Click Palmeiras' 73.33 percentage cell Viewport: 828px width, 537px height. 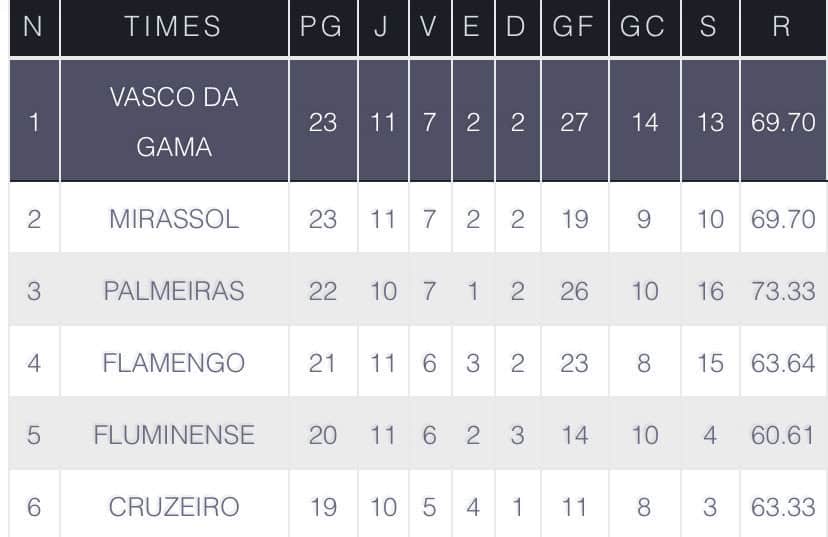pyautogui.click(x=783, y=291)
